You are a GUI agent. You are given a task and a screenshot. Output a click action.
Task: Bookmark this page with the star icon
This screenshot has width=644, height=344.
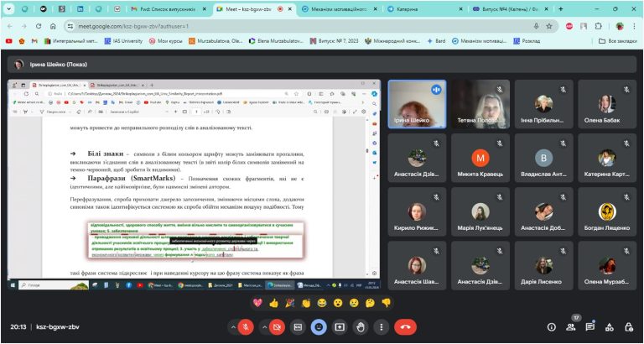tap(549, 26)
